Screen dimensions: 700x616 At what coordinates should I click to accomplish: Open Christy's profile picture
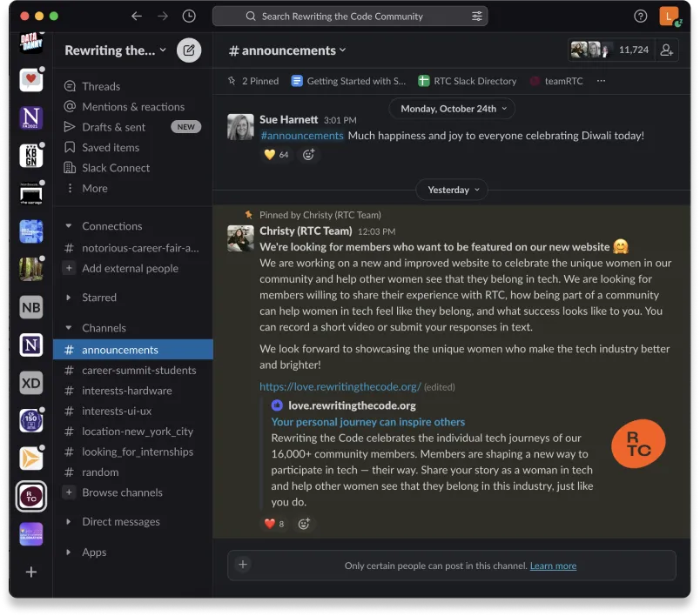240,238
